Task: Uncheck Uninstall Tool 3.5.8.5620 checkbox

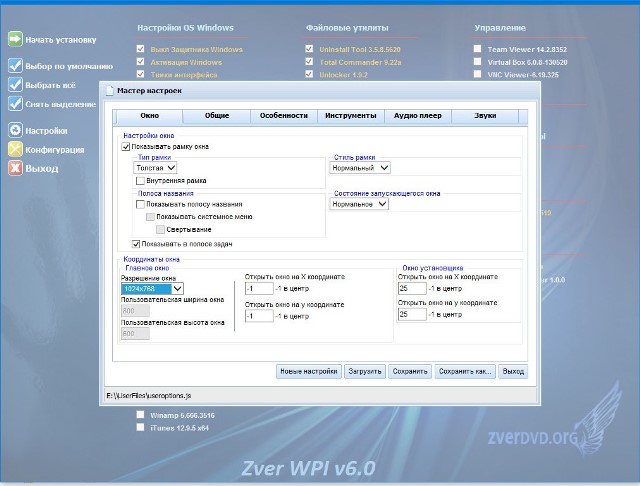Action: tap(309, 49)
